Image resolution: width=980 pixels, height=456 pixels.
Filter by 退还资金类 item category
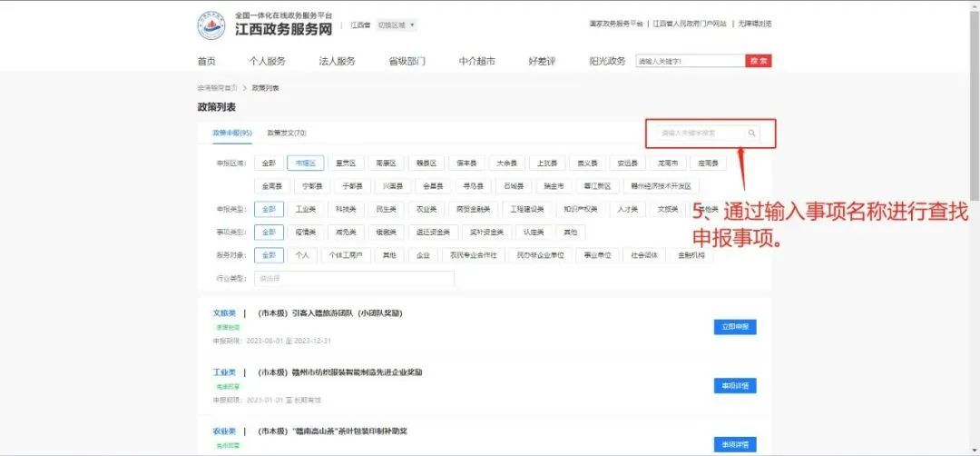[x=433, y=232]
